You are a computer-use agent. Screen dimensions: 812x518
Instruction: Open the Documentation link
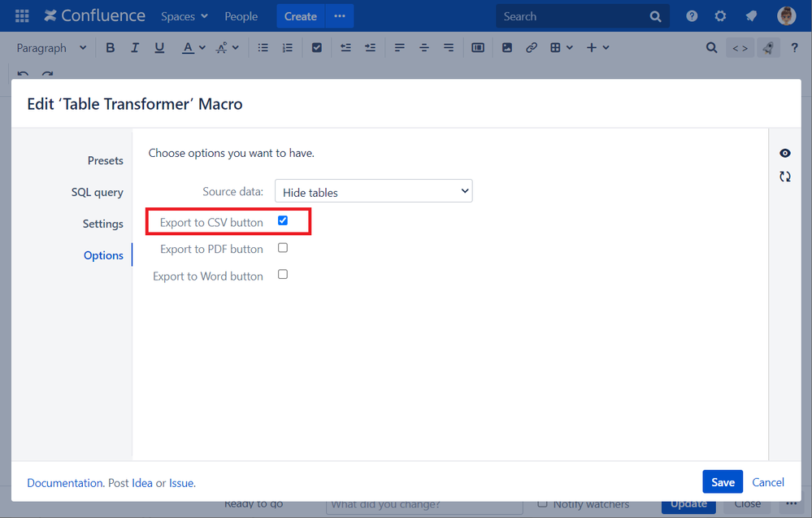pos(65,483)
